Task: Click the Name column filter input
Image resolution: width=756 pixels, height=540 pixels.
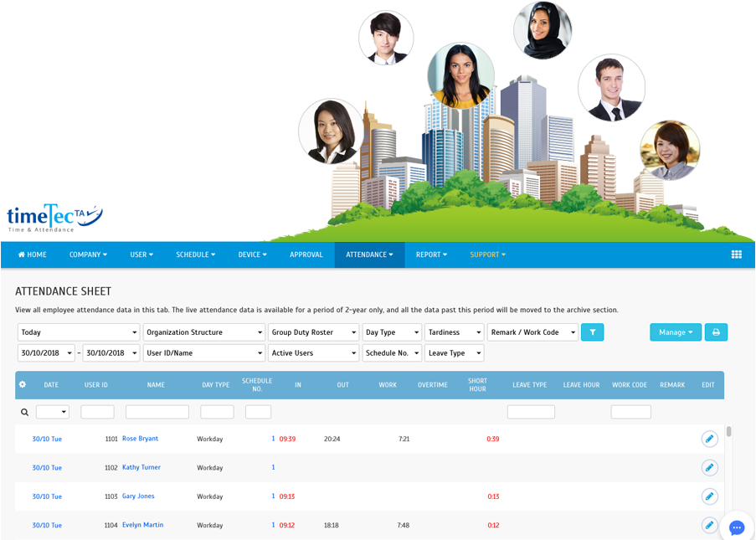Action: click(157, 412)
